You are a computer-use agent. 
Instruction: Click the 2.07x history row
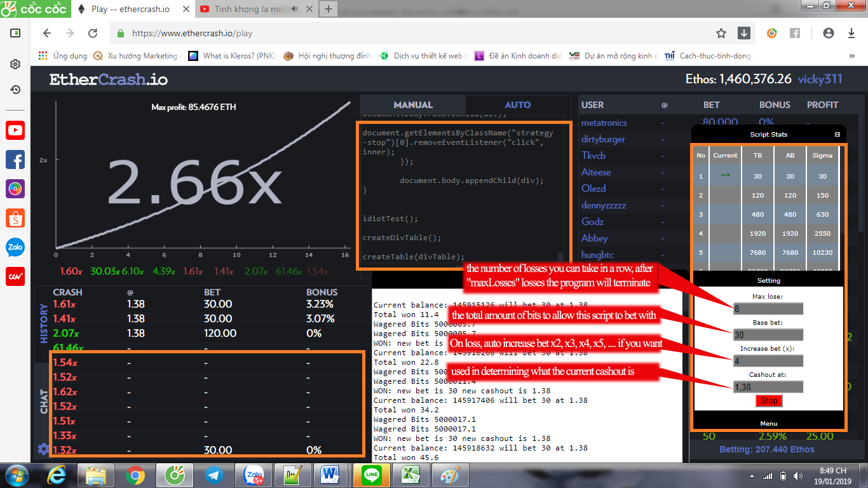(x=199, y=333)
